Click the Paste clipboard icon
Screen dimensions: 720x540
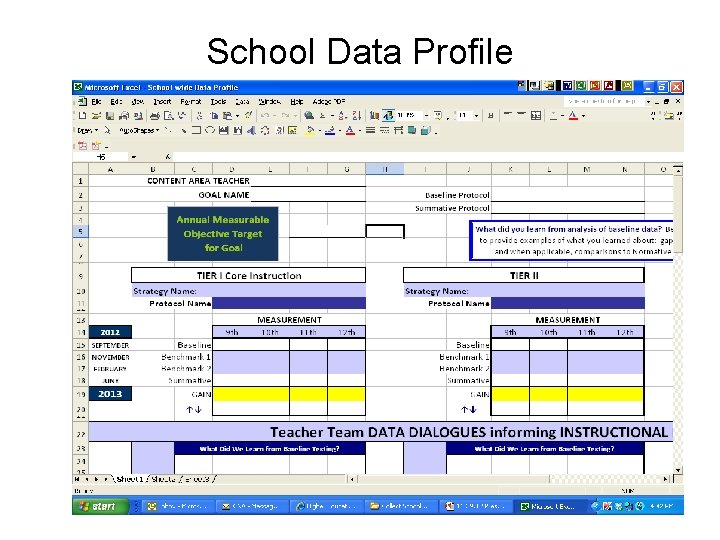(x=227, y=116)
